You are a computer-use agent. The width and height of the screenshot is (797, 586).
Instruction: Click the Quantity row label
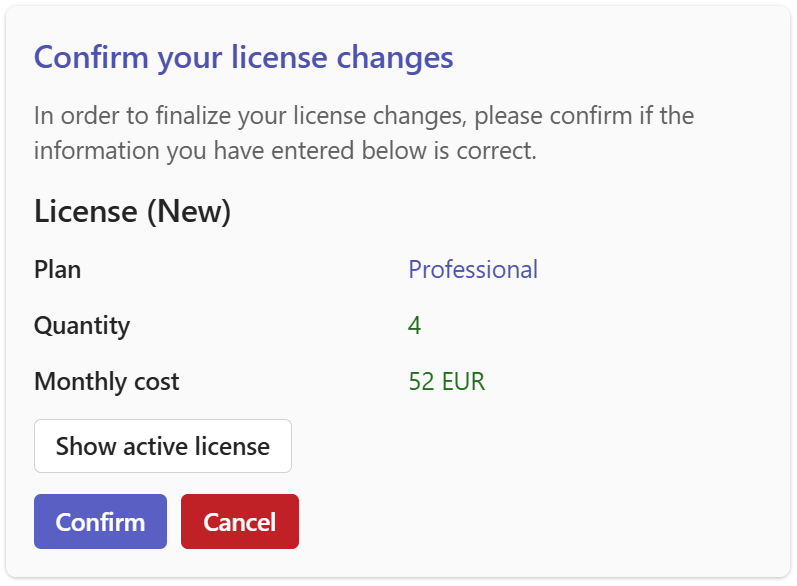tap(82, 326)
